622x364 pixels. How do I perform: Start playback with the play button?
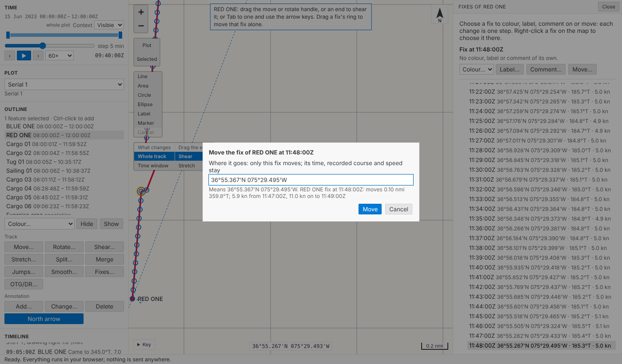24,55
